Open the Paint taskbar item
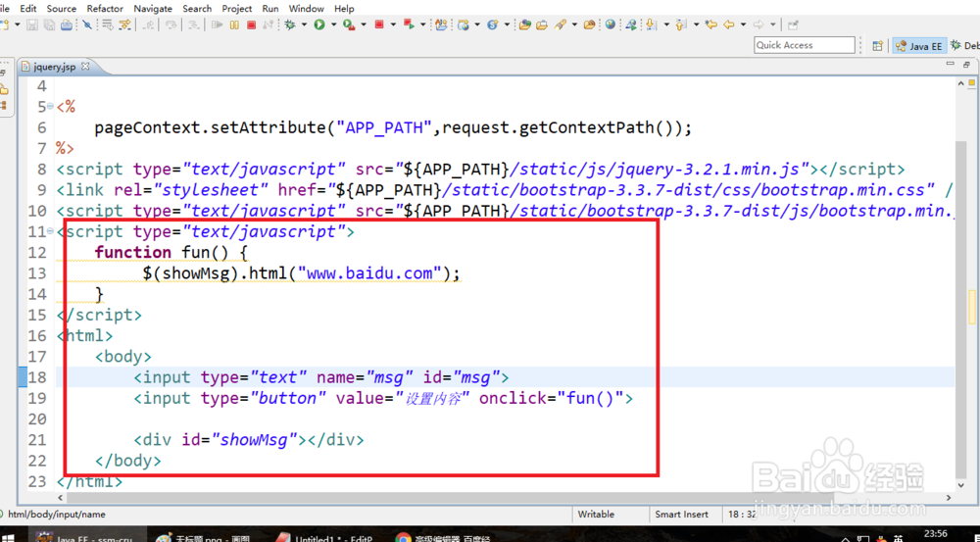Image resolution: width=980 pixels, height=542 pixels. click(x=203, y=537)
